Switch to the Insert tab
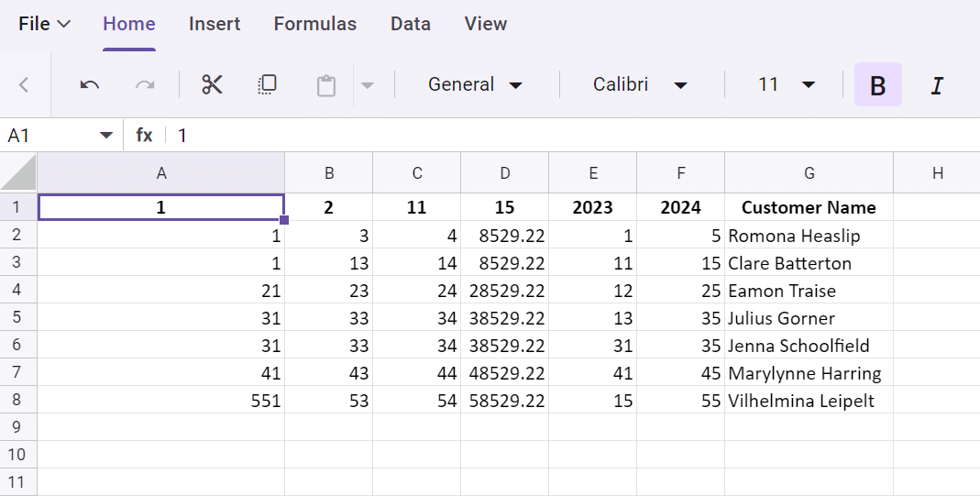This screenshot has height=496, width=980. coord(215,24)
